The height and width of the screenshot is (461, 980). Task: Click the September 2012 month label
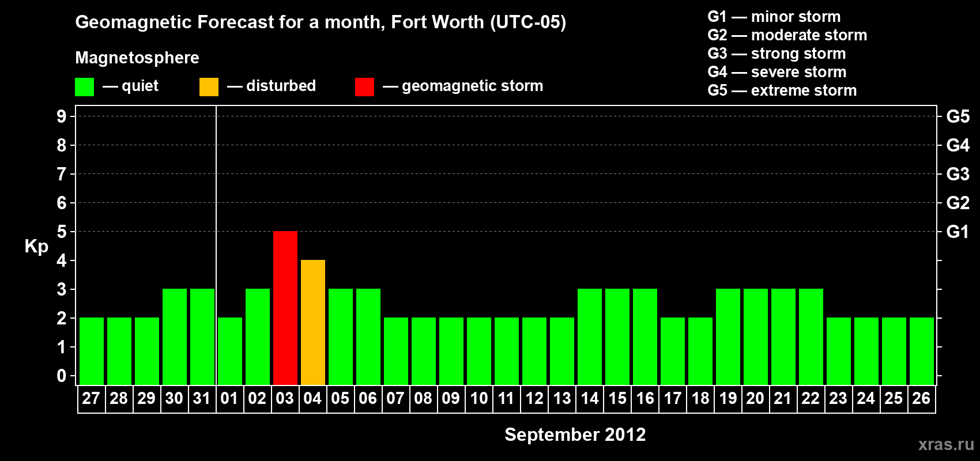575,434
